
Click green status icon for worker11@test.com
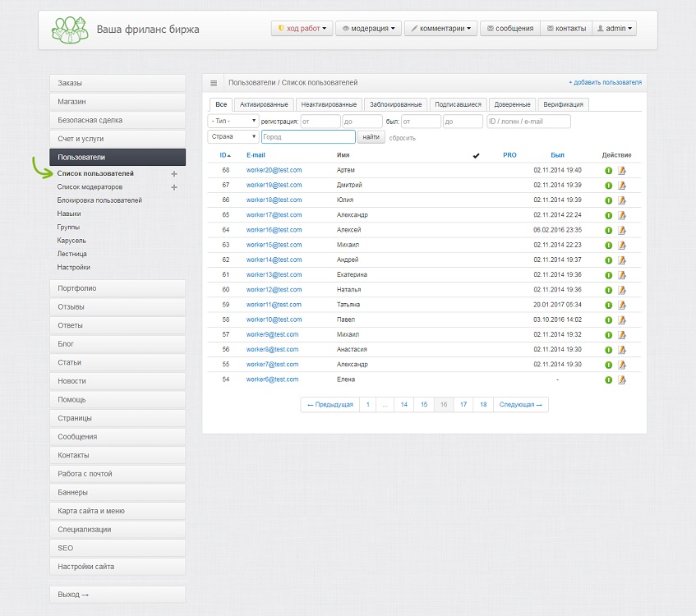click(x=609, y=306)
